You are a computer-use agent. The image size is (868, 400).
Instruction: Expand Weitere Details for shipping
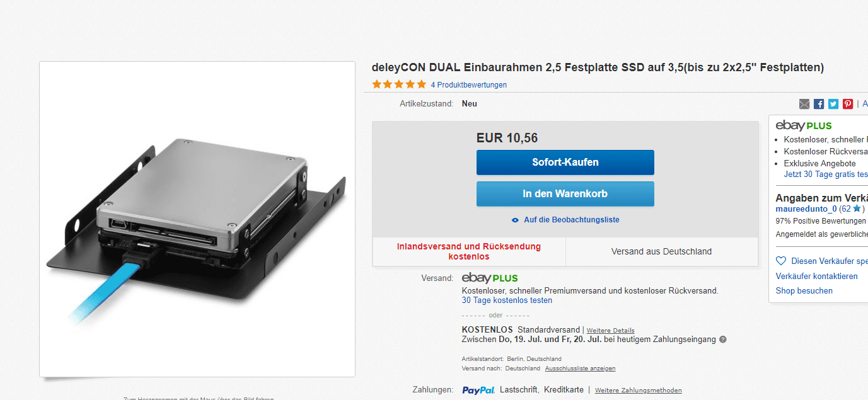611,330
